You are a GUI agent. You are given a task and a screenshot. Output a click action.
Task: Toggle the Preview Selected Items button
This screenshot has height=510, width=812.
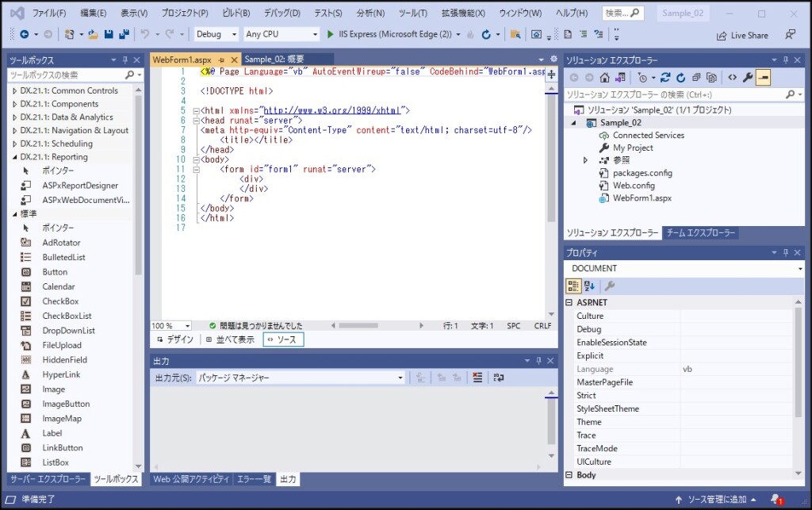tap(763, 77)
